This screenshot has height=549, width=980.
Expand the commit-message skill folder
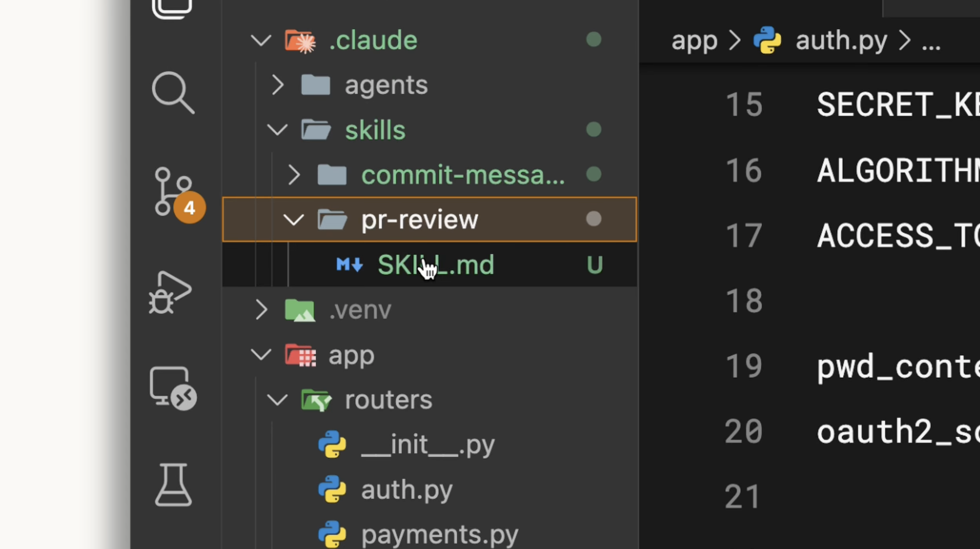point(294,175)
